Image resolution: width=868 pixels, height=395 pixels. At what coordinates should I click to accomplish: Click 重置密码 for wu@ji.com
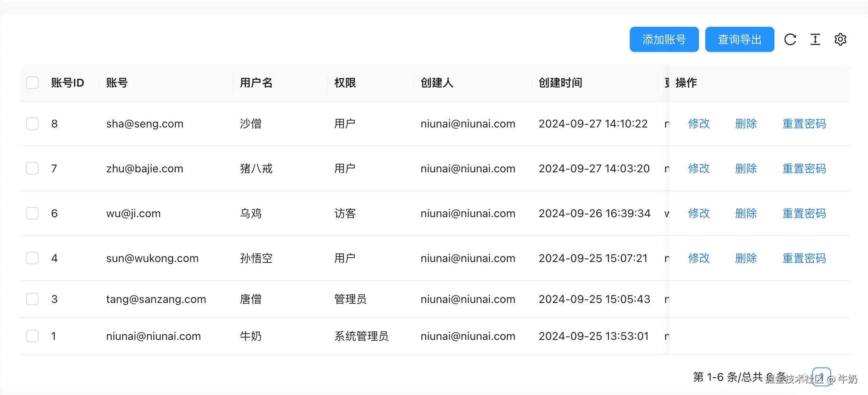804,213
